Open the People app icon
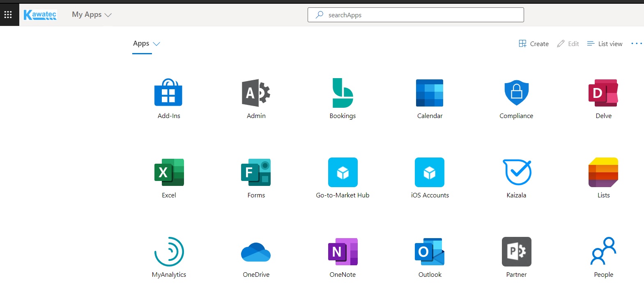Viewport: 644px width, 292px height. (603, 252)
